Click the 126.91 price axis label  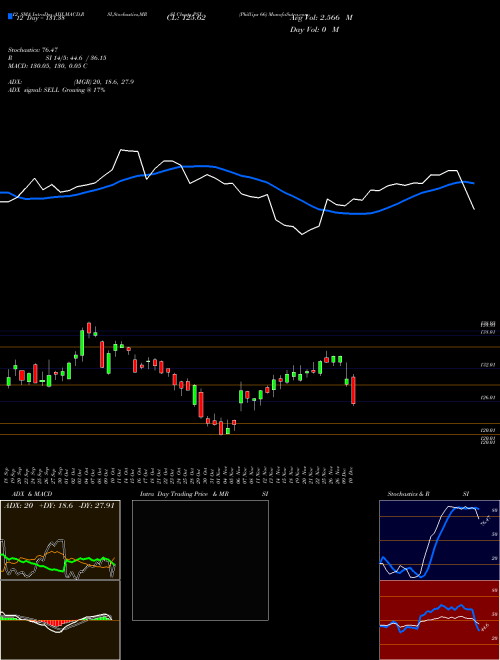coord(488,397)
